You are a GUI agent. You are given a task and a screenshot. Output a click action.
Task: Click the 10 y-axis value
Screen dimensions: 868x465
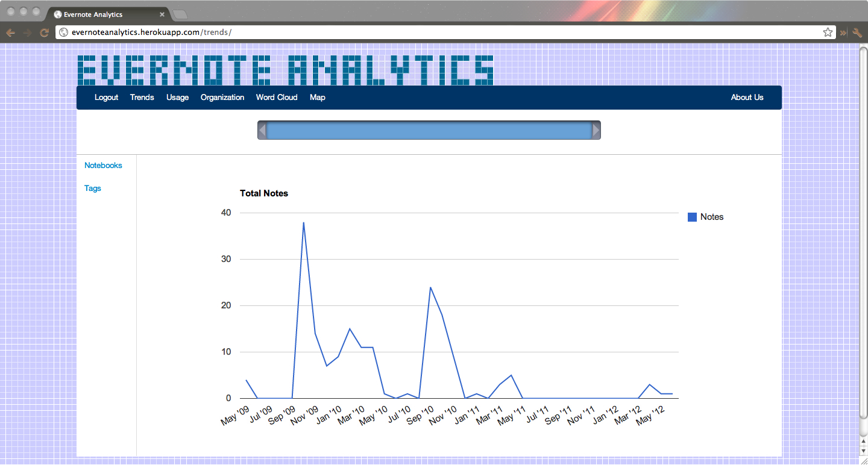226,352
